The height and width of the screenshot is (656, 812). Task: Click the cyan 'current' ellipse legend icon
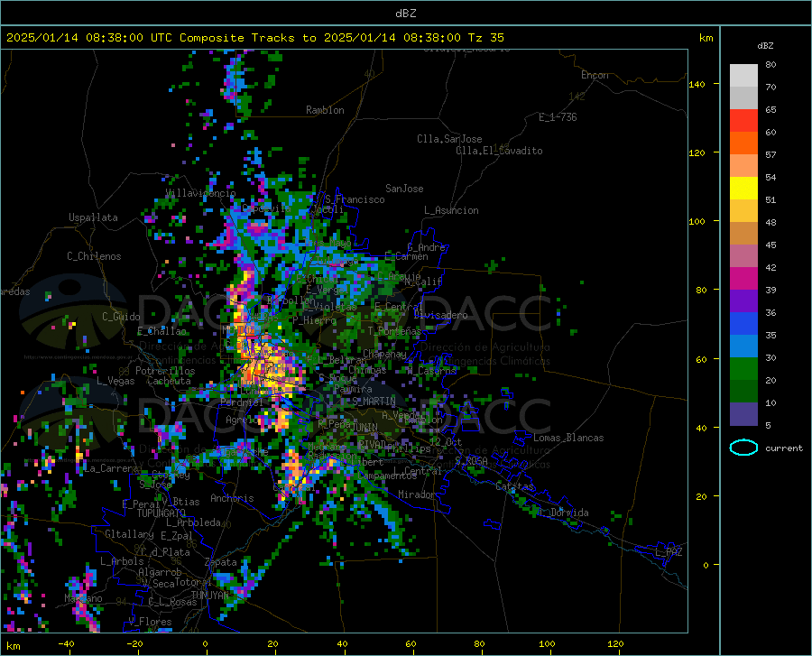(x=743, y=448)
